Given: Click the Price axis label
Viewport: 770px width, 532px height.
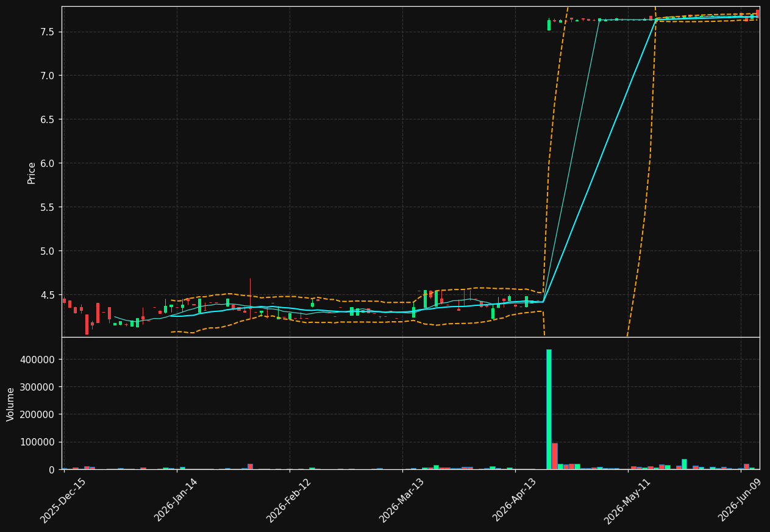Looking at the screenshot, I should point(32,172).
